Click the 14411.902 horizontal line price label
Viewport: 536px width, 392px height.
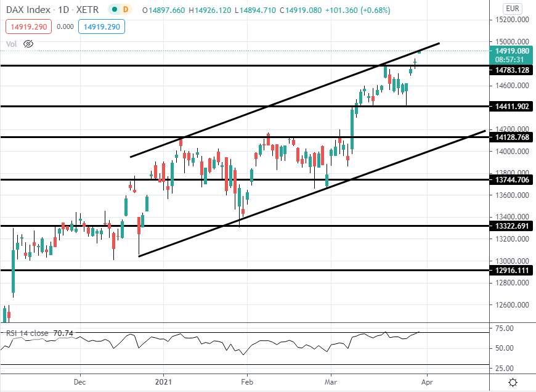[511, 107]
